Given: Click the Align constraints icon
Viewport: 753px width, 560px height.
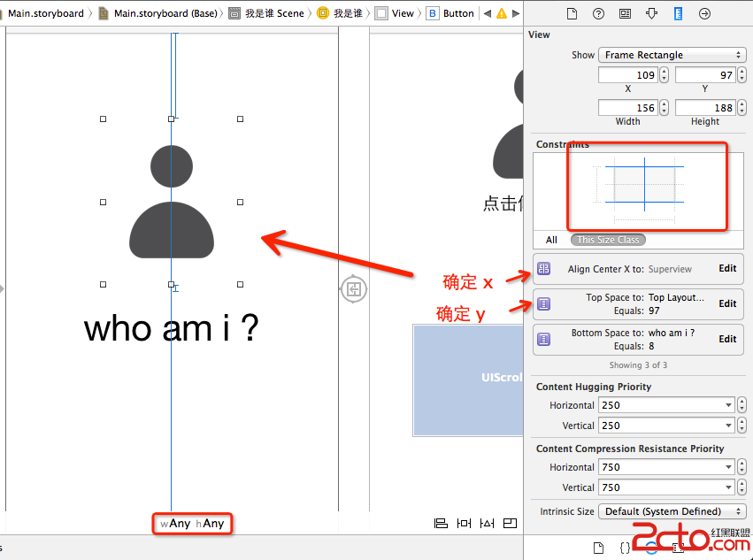Looking at the screenshot, I should 441,524.
